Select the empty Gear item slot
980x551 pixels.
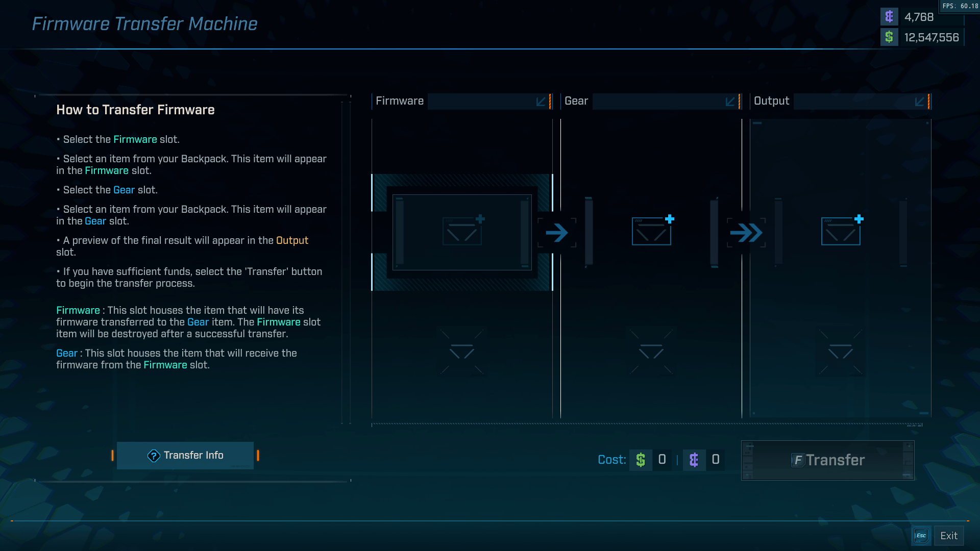point(651,232)
